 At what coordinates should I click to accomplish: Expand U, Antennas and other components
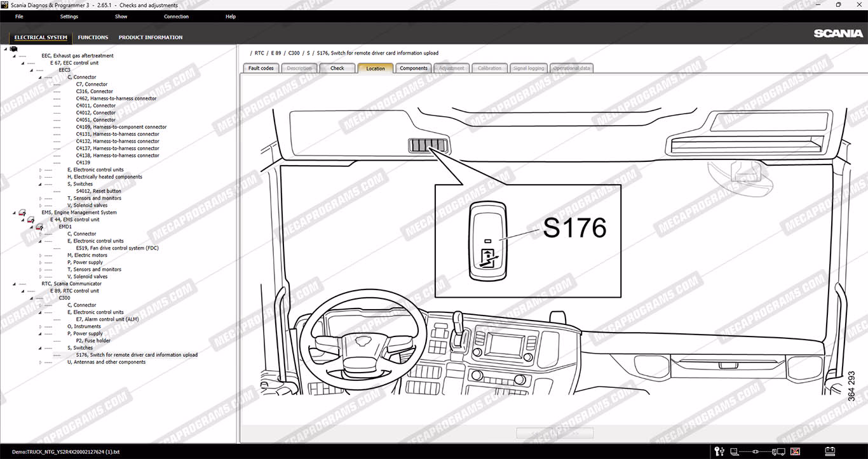41,362
